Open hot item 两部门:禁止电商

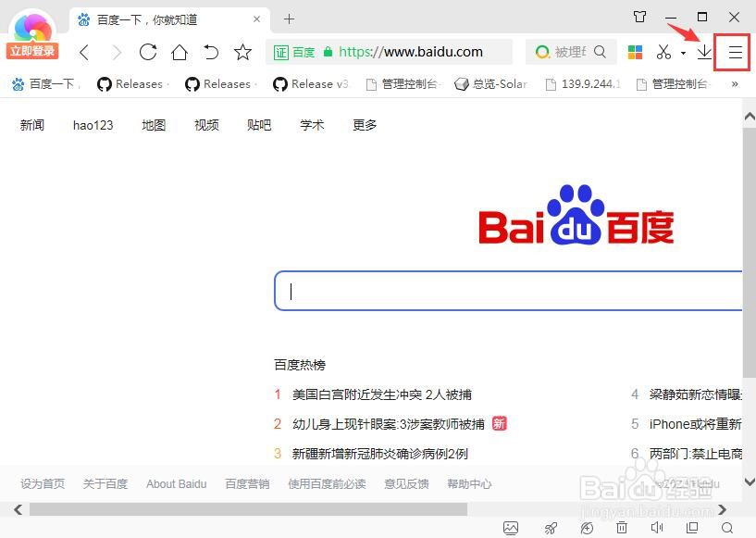[695, 454]
